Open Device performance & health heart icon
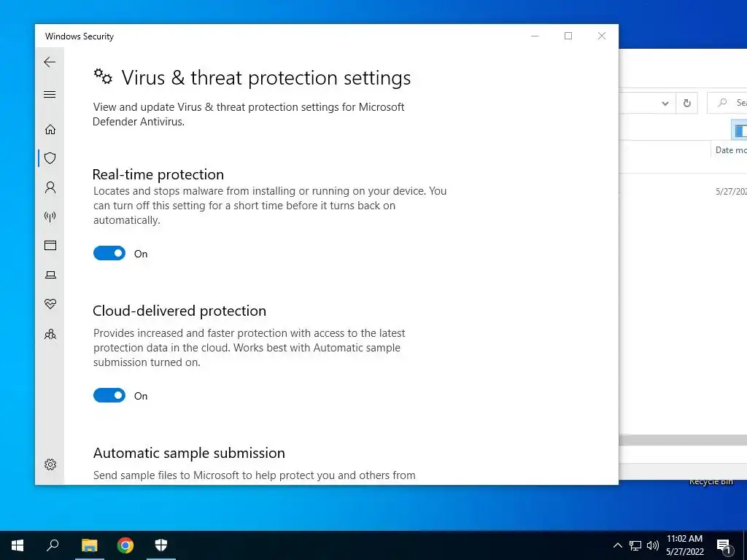 point(50,304)
